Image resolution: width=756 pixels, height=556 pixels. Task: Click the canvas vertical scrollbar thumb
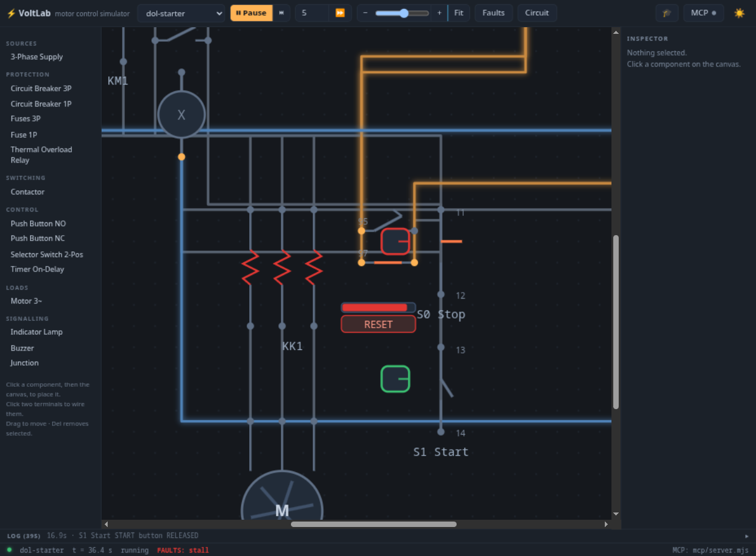[x=616, y=322]
